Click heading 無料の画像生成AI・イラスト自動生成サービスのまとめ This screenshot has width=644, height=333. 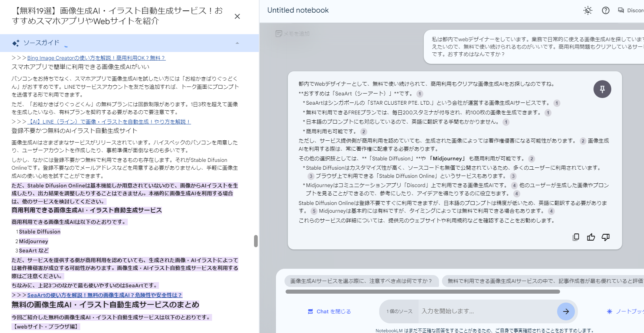(x=105, y=305)
